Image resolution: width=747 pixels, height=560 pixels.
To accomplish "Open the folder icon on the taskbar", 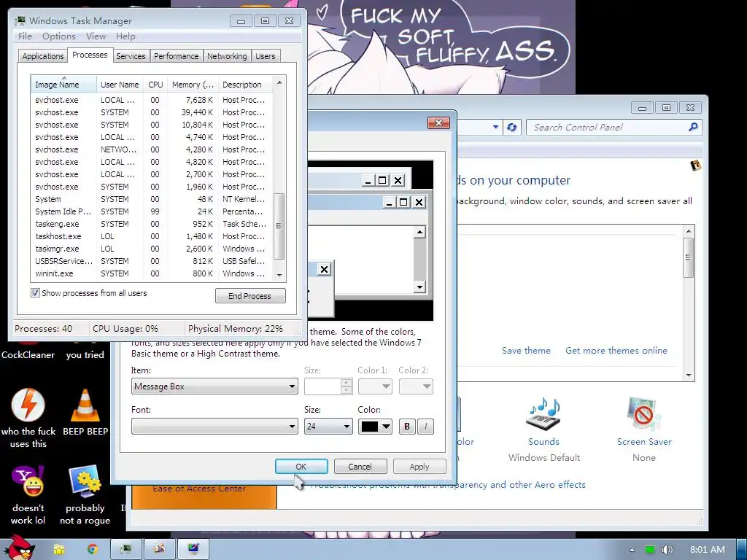I will tap(59, 550).
